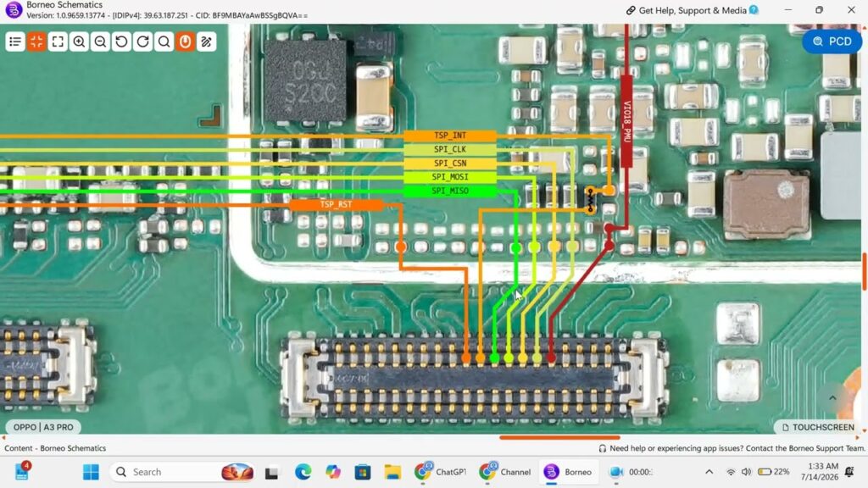Click the PCD search button

(832, 42)
